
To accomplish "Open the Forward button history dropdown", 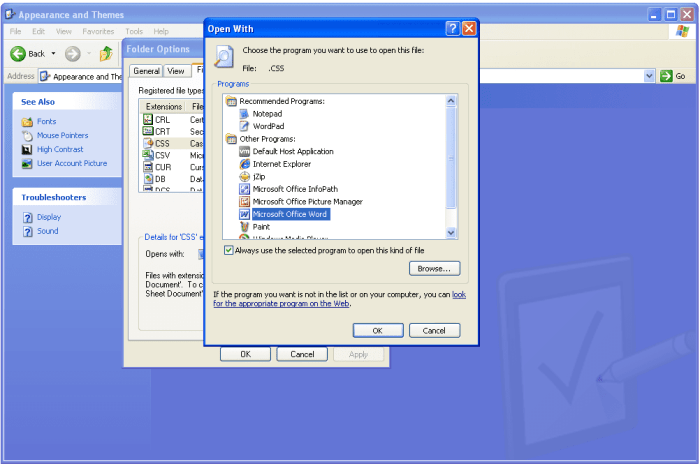I will pos(88,54).
